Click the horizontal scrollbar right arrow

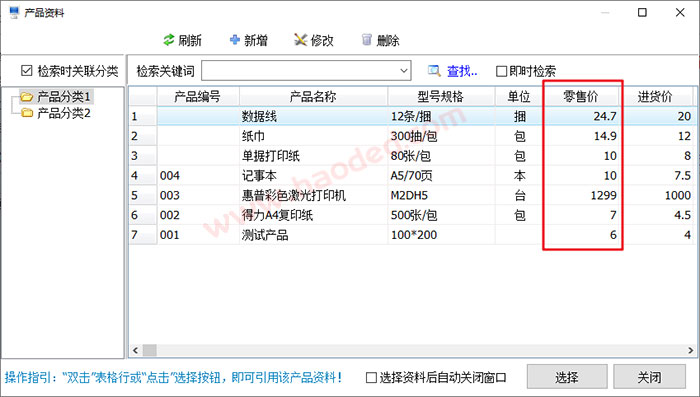coord(691,350)
